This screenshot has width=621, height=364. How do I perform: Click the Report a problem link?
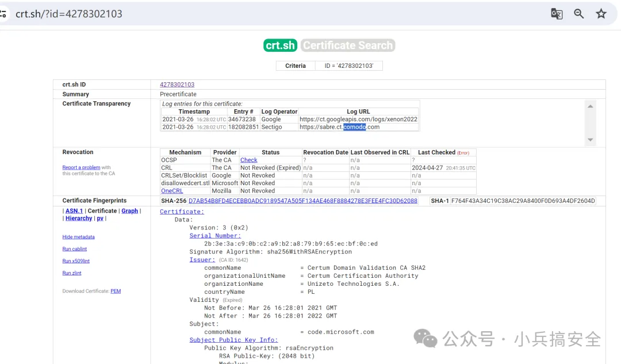pos(81,167)
